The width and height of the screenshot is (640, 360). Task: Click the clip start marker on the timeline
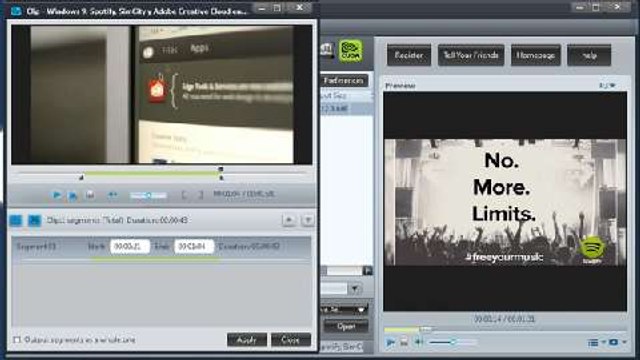pyautogui.click(x=81, y=177)
